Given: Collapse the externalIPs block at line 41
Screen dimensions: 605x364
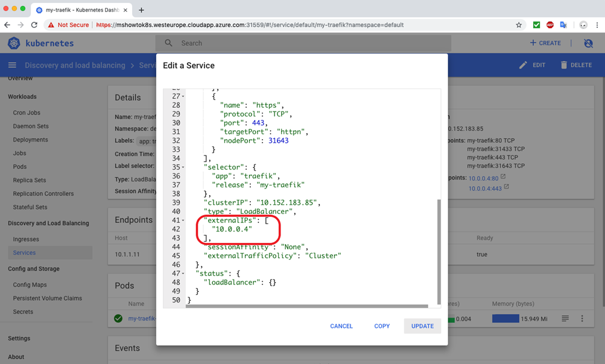Looking at the screenshot, I should [183, 221].
